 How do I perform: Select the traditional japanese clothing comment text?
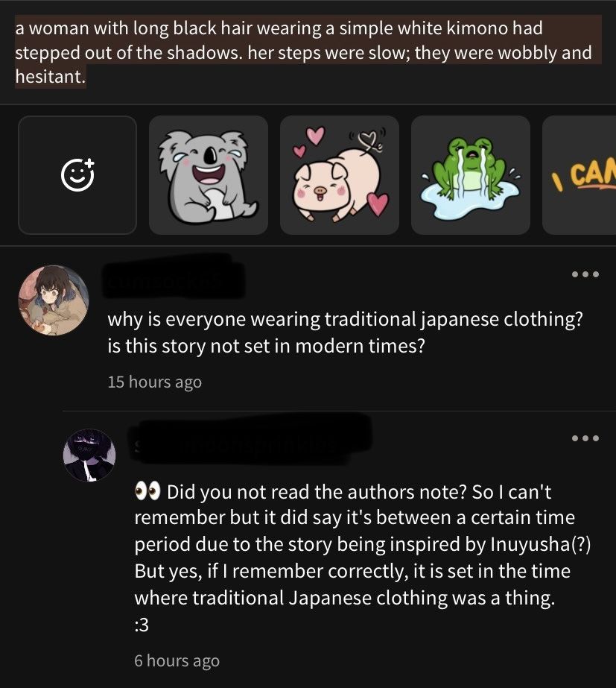(x=345, y=332)
